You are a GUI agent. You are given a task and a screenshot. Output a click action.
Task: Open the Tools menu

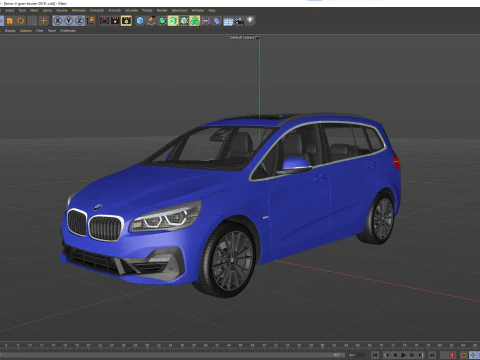[22, 10]
